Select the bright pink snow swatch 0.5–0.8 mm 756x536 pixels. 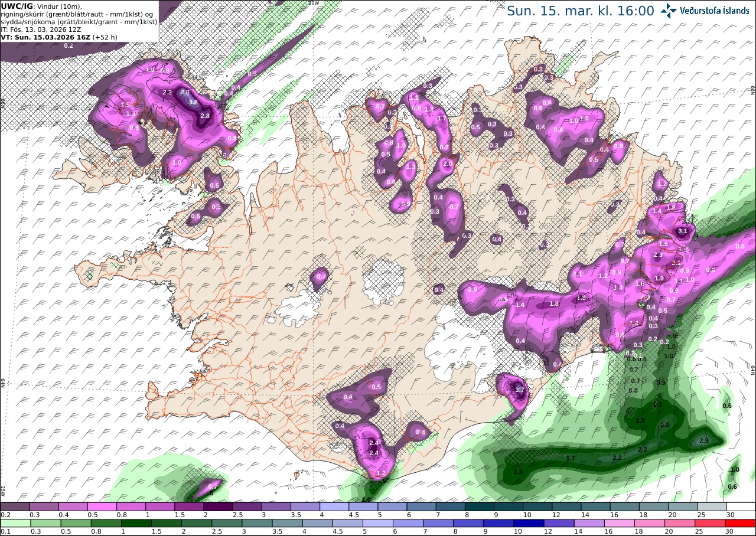(102, 506)
